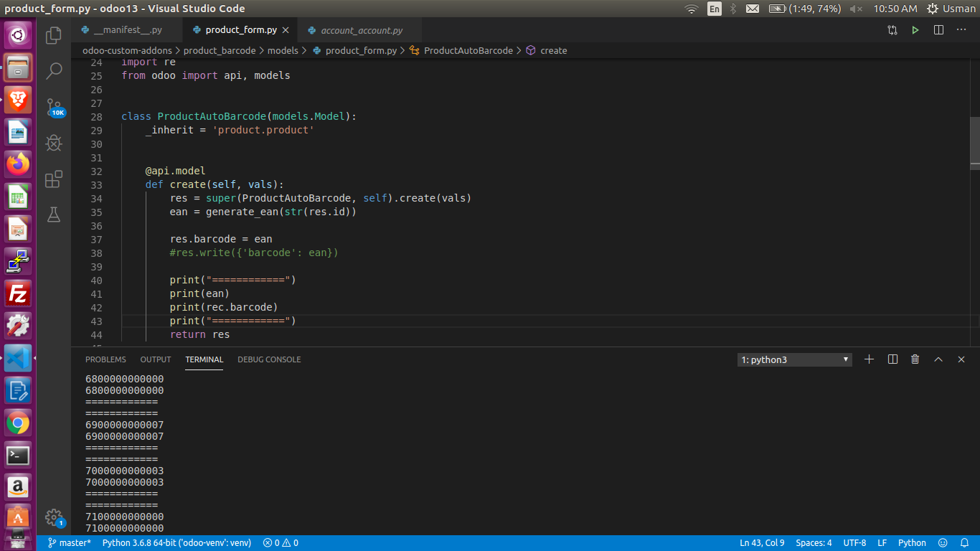
Task: Click Ln 43, Col 9 cursor position
Action: [760, 543]
